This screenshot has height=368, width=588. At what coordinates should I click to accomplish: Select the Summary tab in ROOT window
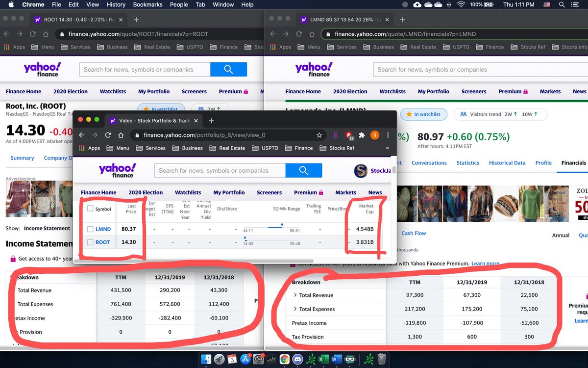coord(22,158)
